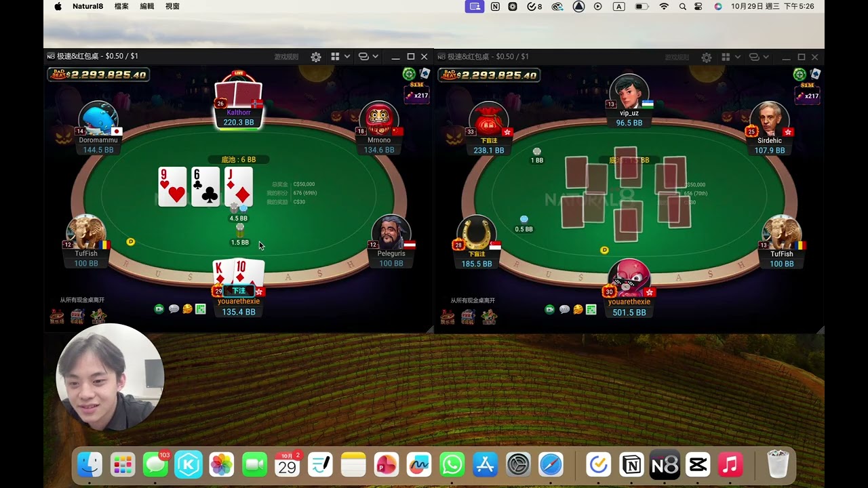
Task: Open third mini-game icon in left table
Action: pos(99,316)
